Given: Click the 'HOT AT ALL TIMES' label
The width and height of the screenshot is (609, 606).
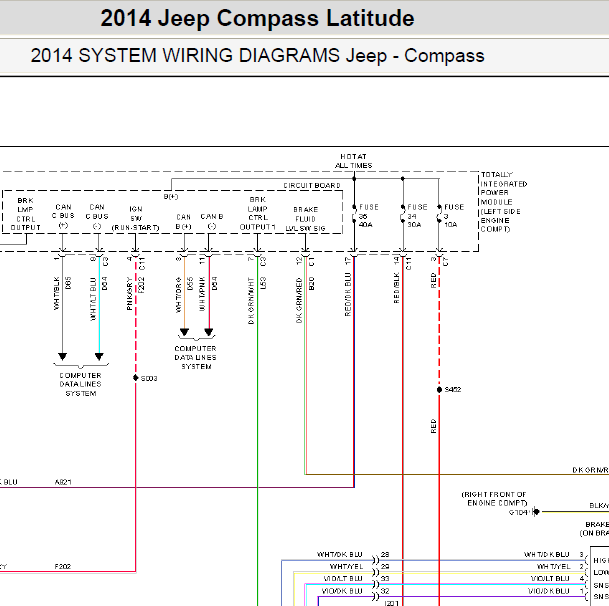Looking at the screenshot, I should pos(353,161).
